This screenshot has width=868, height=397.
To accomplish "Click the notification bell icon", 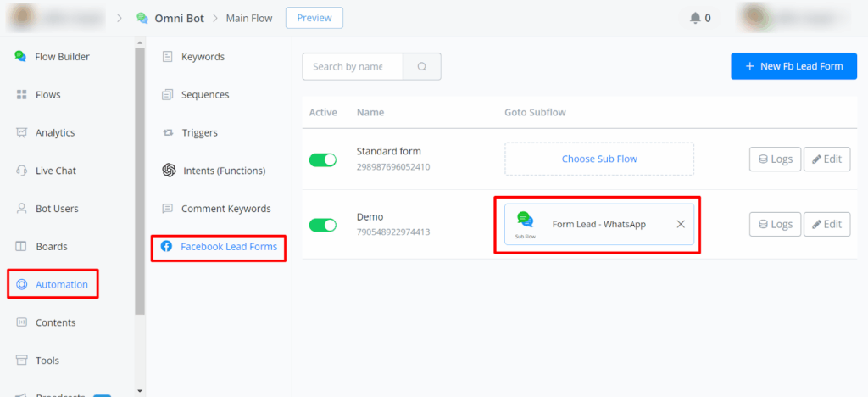I will [695, 18].
